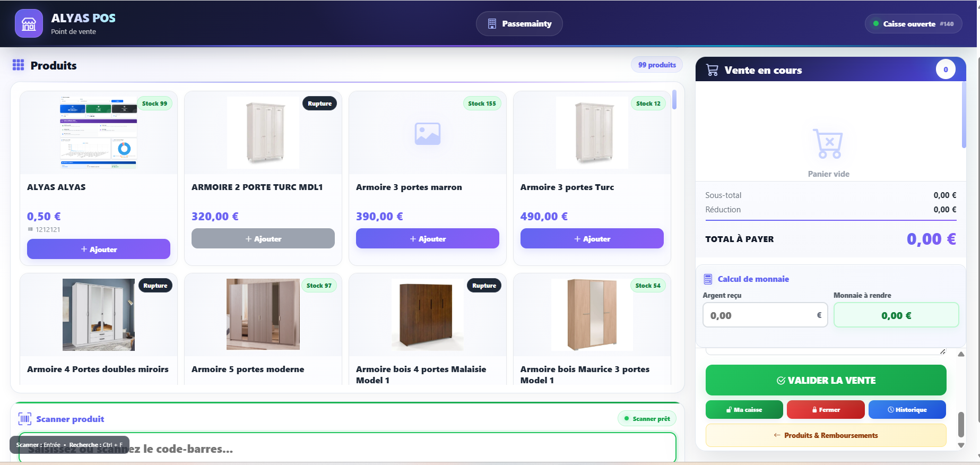This screenshot has height=465, width=980.
Task: Click the Passemainty store selector
Action: [519, 24]
